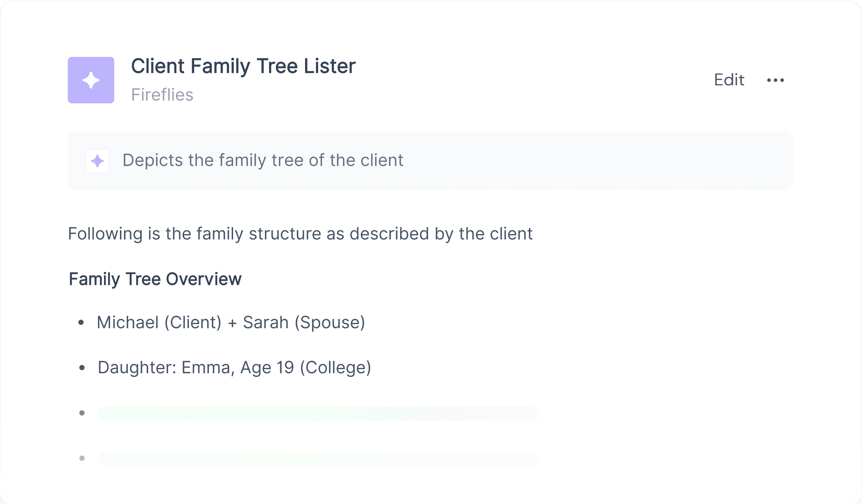Image resolution: width=862 pixels, height=504 pixels.
Task: Click the Fireflies author label
Action: coord(162,95)
